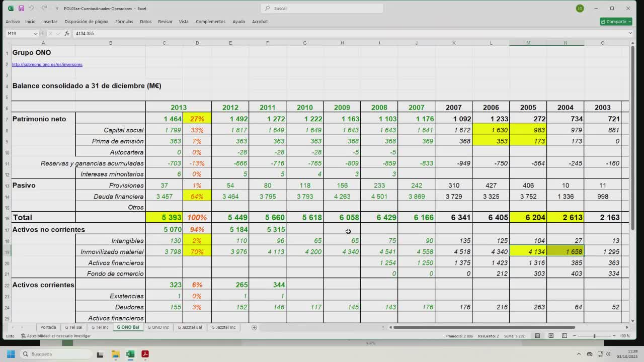Viewport: 644px width, 362px height.
Task: Open Task View on the taskbar
Action: coord(100,354)
